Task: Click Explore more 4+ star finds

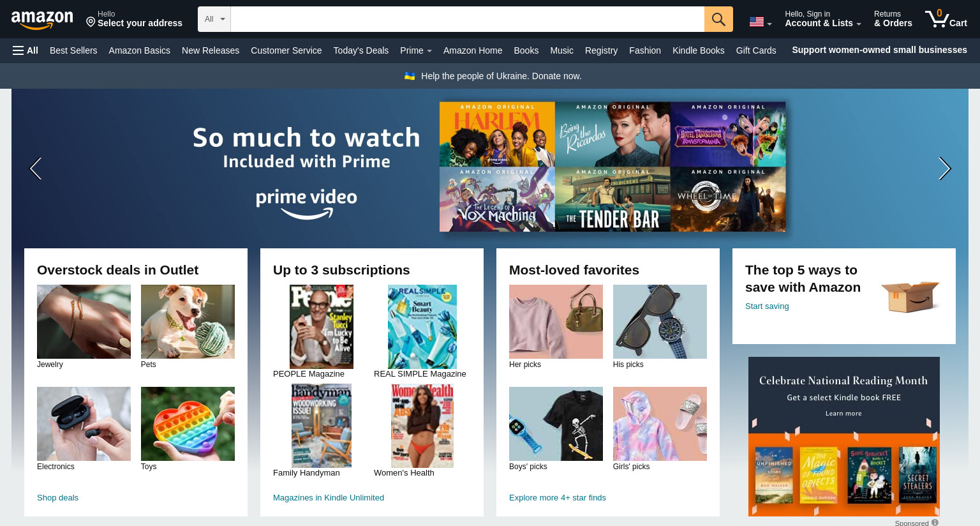Action: (x=558, y=498)
